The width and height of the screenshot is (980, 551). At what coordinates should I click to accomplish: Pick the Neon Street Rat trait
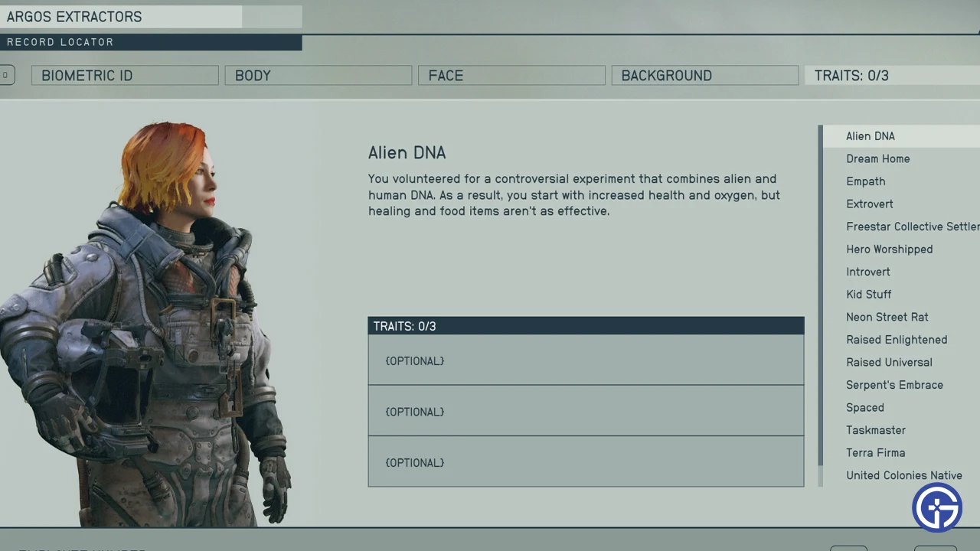click(x=887, y=317)
